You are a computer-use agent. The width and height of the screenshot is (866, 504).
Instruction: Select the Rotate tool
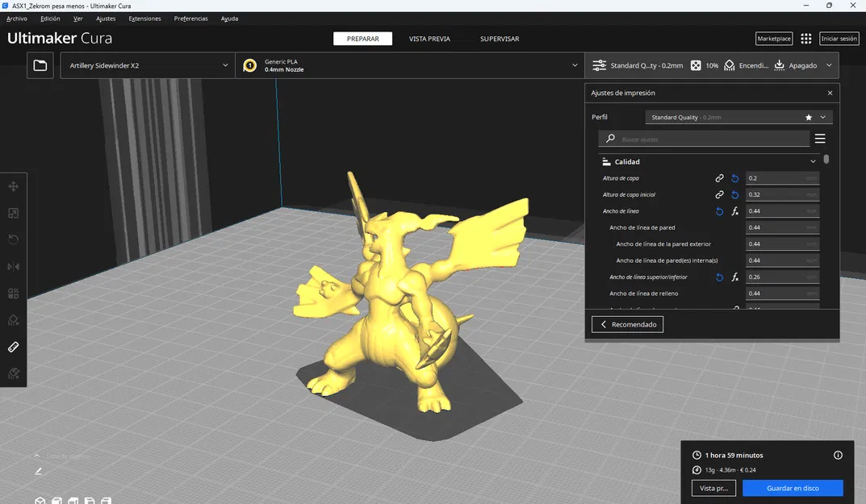[x=13, y=240]
